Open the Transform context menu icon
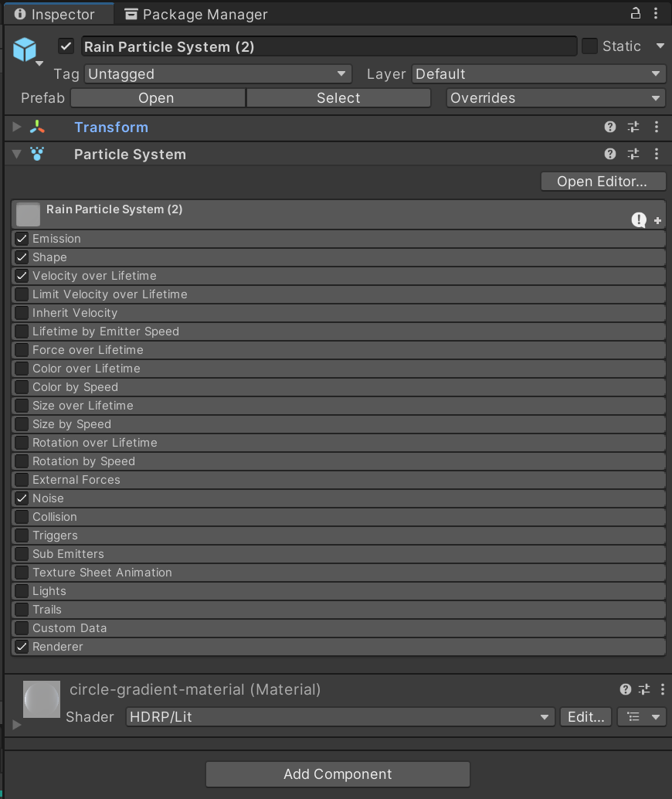The image size is (672, 799). [x=657, y=127]
